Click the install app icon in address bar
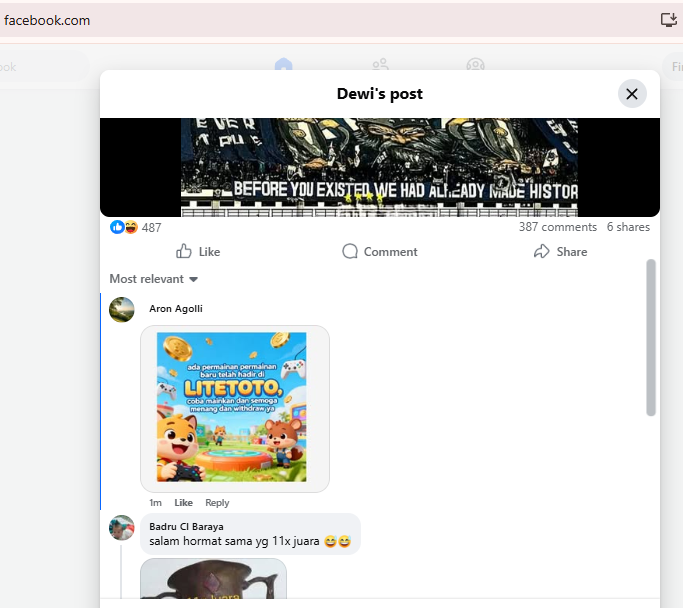 [x=669, y=20]
